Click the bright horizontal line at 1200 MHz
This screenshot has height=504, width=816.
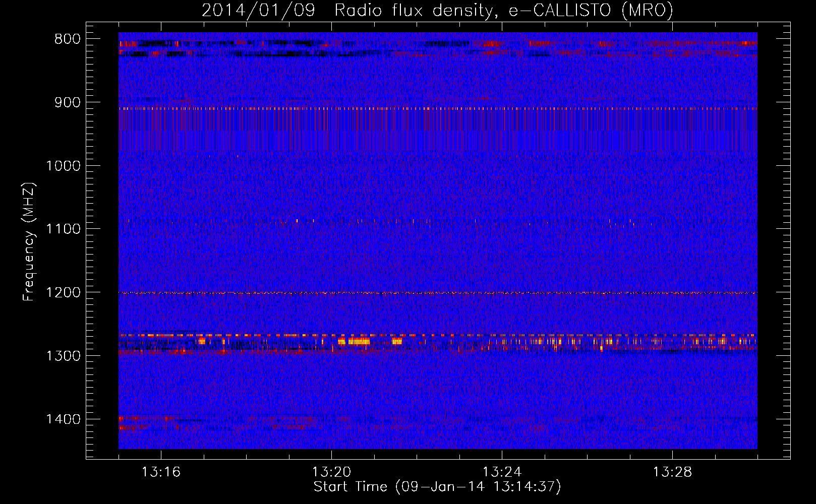[438, 293]
